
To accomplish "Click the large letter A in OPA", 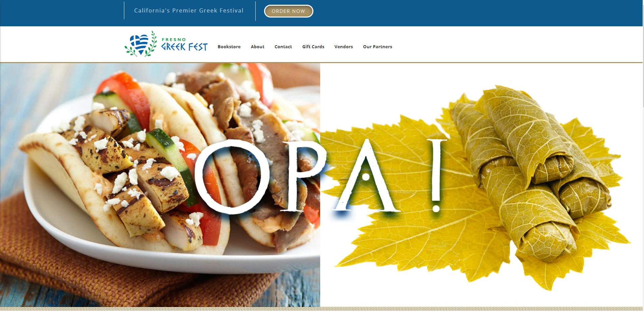I will click(x=366, y=175).
